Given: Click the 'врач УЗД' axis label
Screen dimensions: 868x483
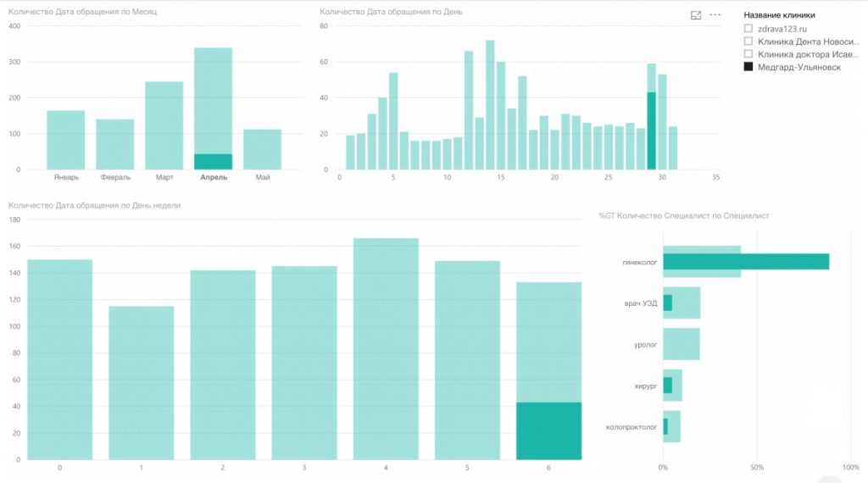Looking at the screenshot, I should tap(641, 303).
